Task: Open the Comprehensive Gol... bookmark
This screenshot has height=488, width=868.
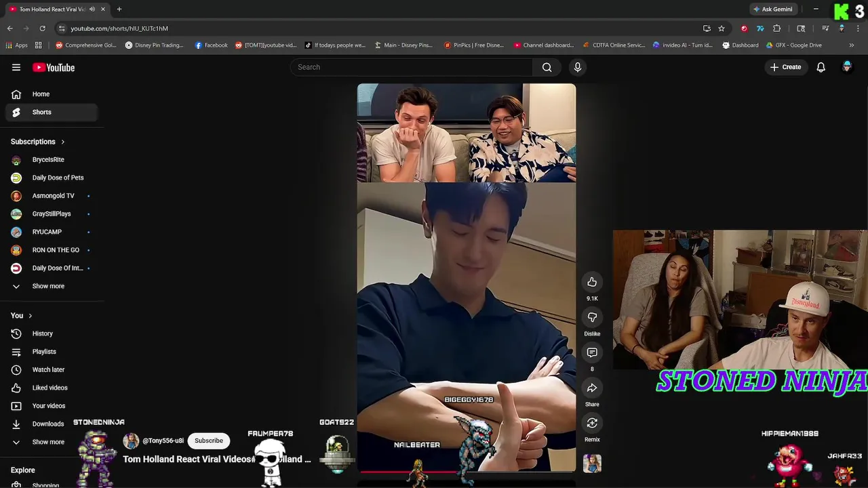Action: click(x=86, y=45)
